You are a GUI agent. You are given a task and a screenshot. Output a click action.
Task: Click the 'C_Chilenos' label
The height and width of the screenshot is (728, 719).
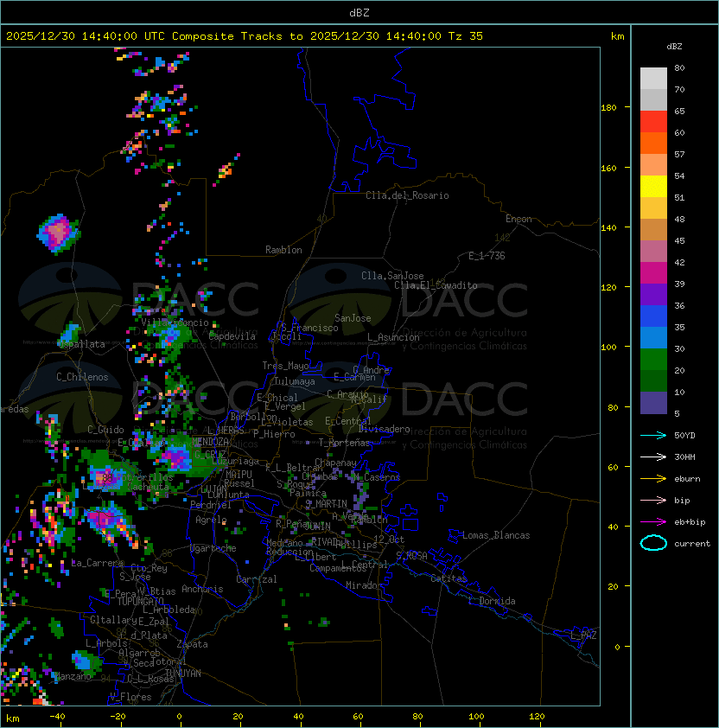82,377
